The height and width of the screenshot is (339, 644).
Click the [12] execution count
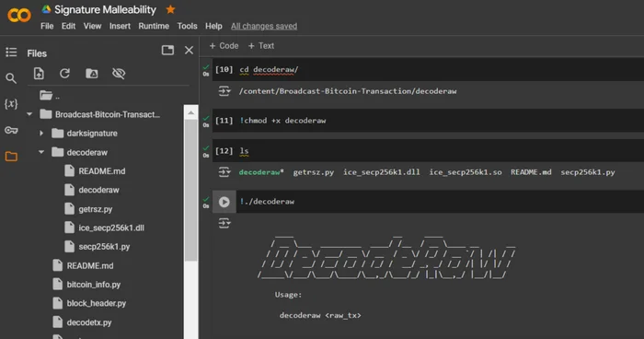tap(224, 151)
